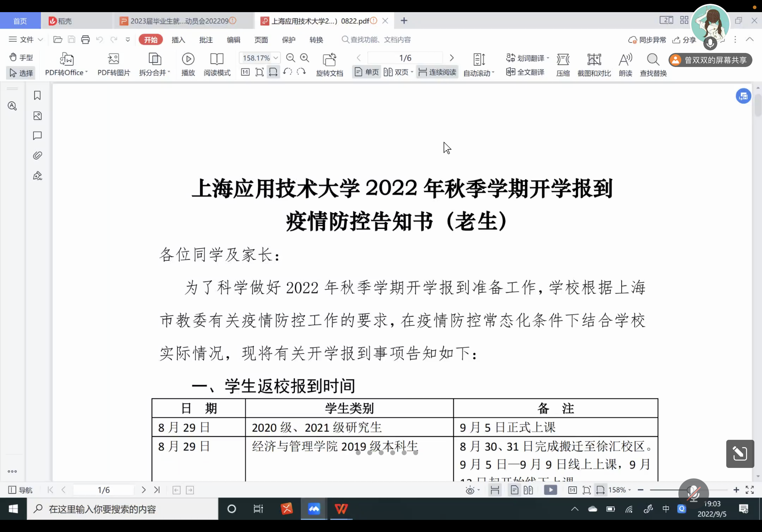
Task: Add a new tab with plus button
Action: 404,20
